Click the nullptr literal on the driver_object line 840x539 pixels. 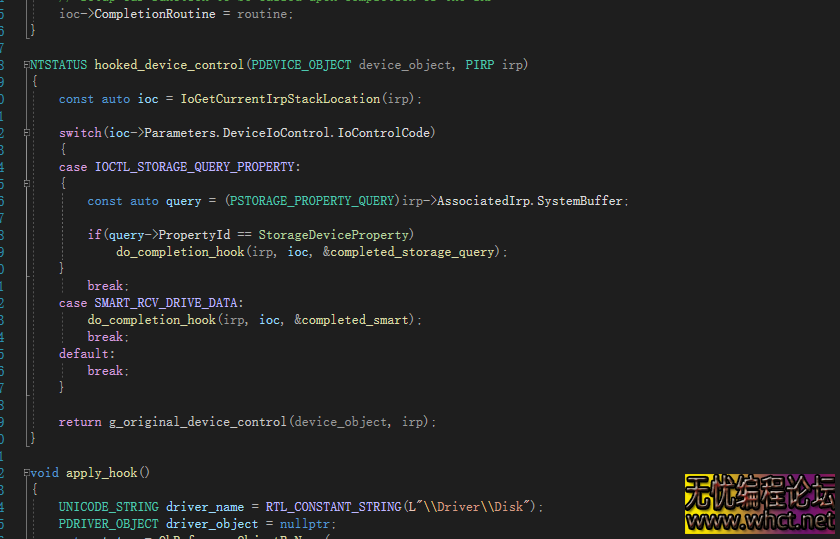(x=311, y=524)
